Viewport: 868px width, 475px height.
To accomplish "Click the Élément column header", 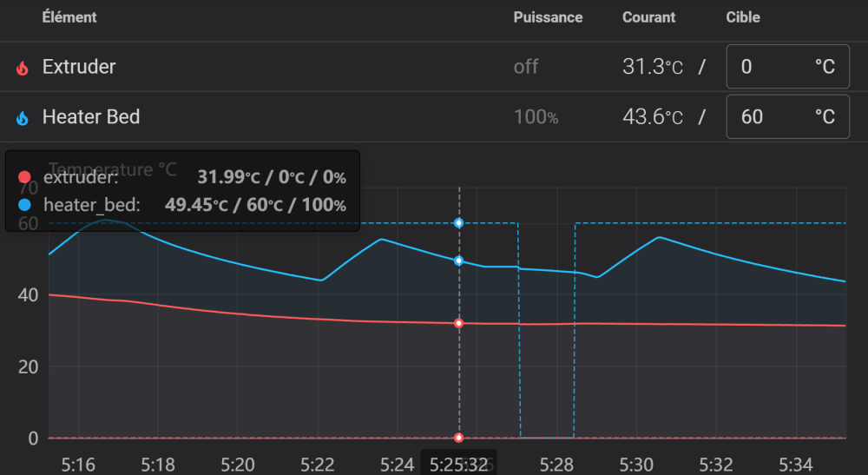I will pyautogui.click(x=69, y=17).
